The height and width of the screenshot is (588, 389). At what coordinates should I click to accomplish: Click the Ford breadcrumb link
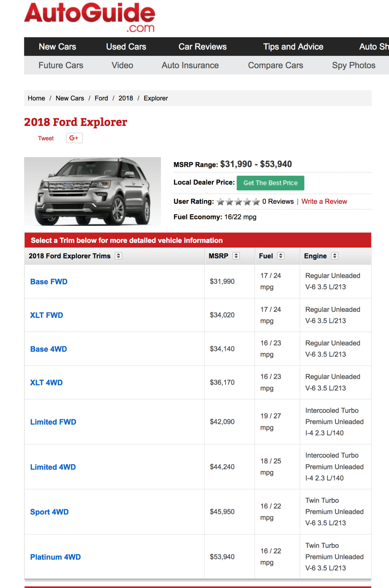pos(101,98)
